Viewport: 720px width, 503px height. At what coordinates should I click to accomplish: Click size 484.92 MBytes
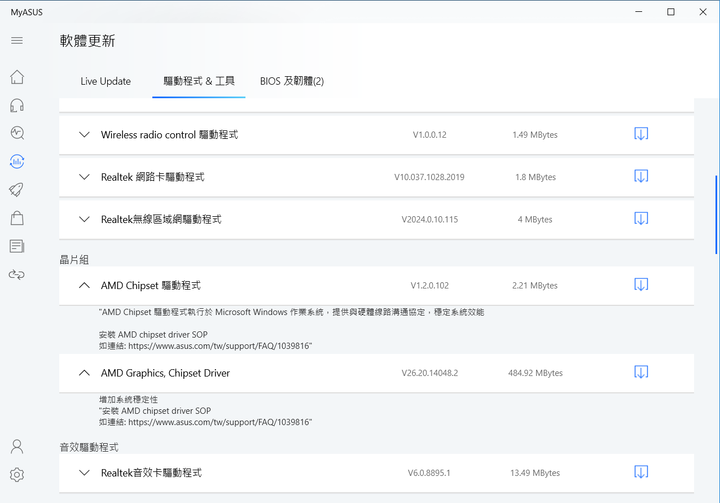535,373
